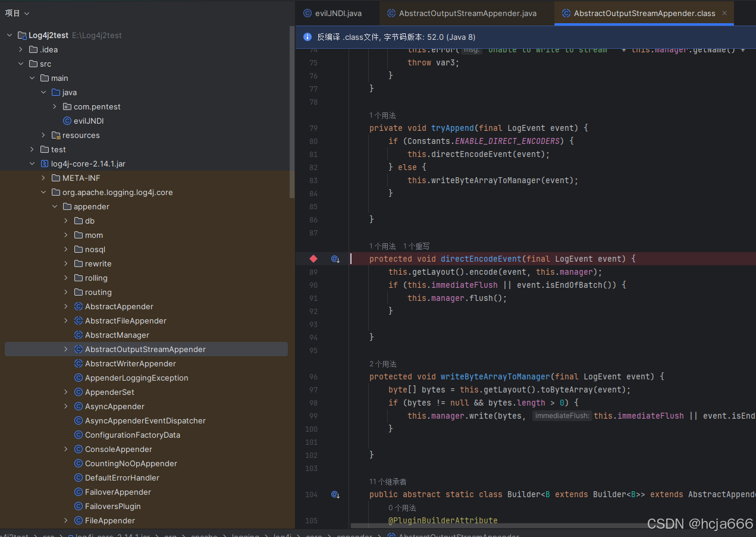The width and height of the screenshot is (756, 537).
Task: Click the inheritors gutter icon at Builder class
Action: [x=335, y=494]
